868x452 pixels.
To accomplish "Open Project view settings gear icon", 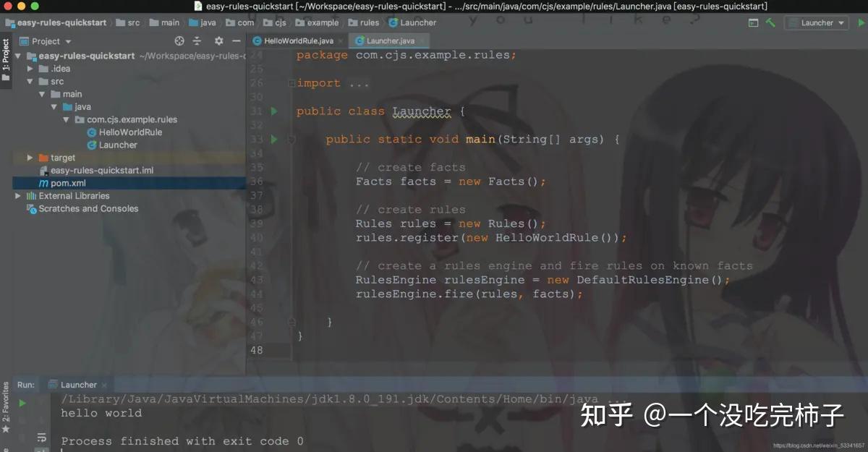I will [218, 40].
